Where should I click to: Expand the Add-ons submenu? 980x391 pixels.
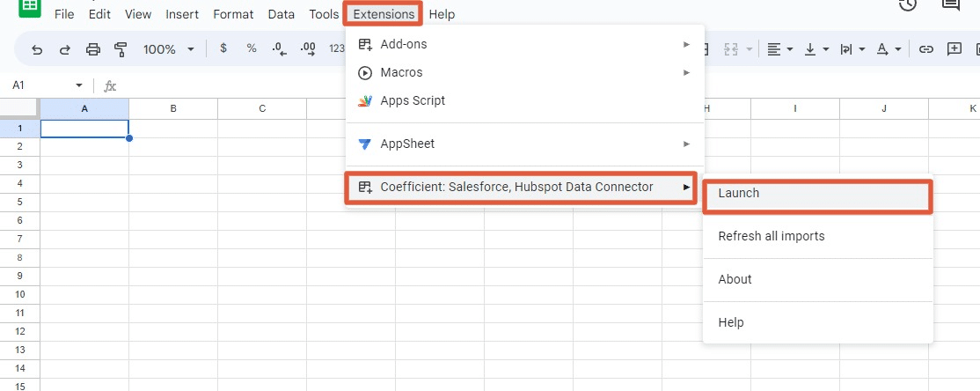[525, 44]
